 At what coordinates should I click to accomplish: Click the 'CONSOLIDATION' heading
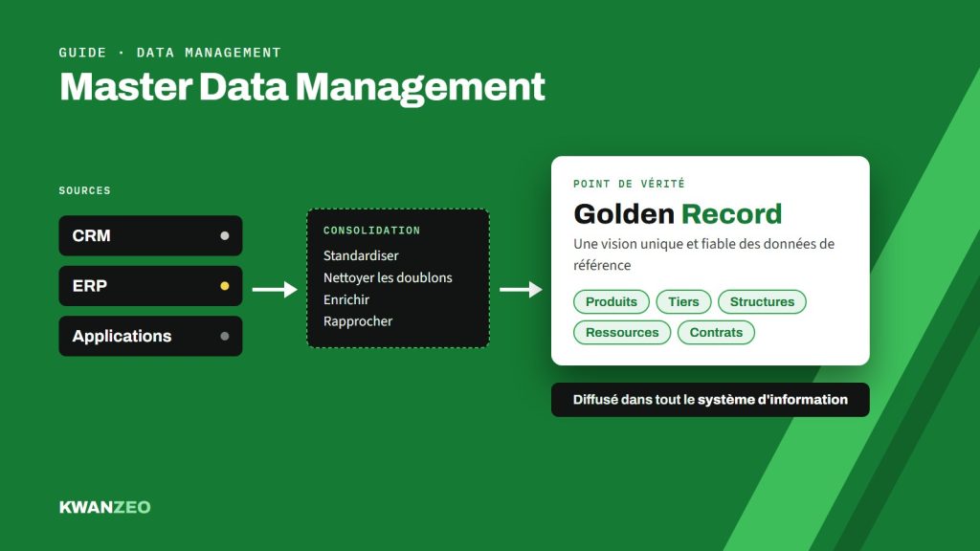point(372,231)
